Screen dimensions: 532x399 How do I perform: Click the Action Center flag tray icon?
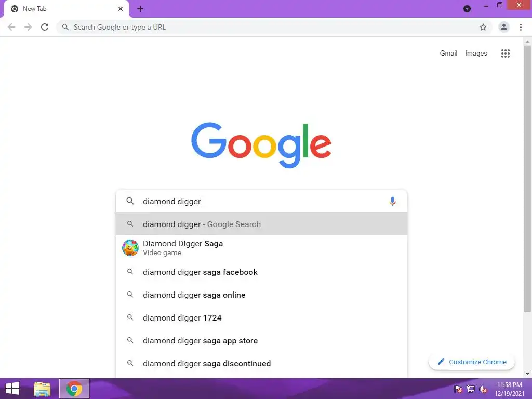[458, 389]
